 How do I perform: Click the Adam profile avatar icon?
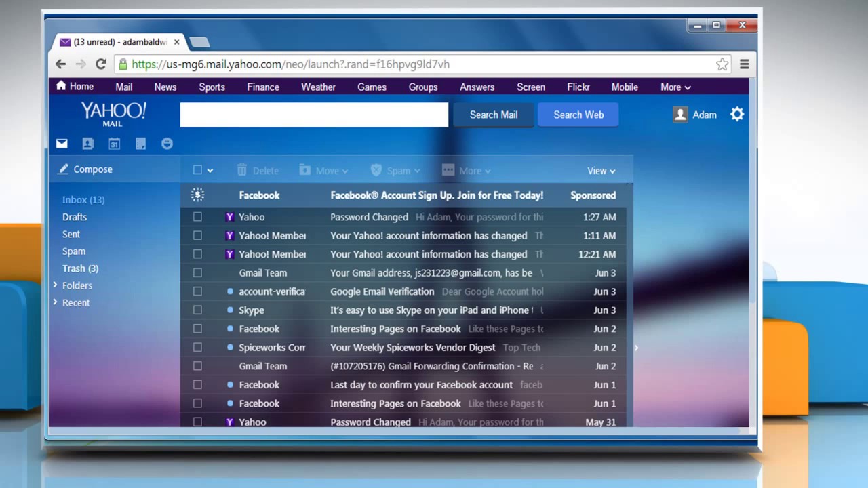(680, 115)
